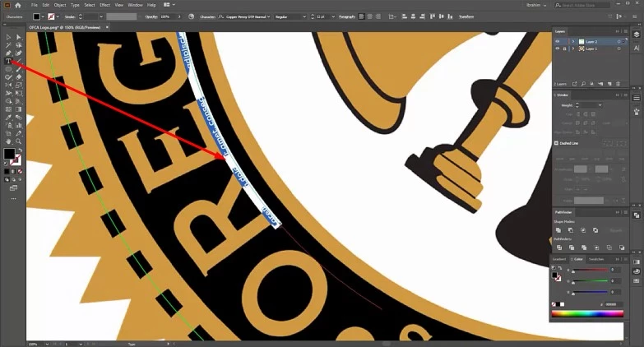Open the Type menu
Viewport: 644px width, 347px height.
pyautogui.click(x=75, y=5)
